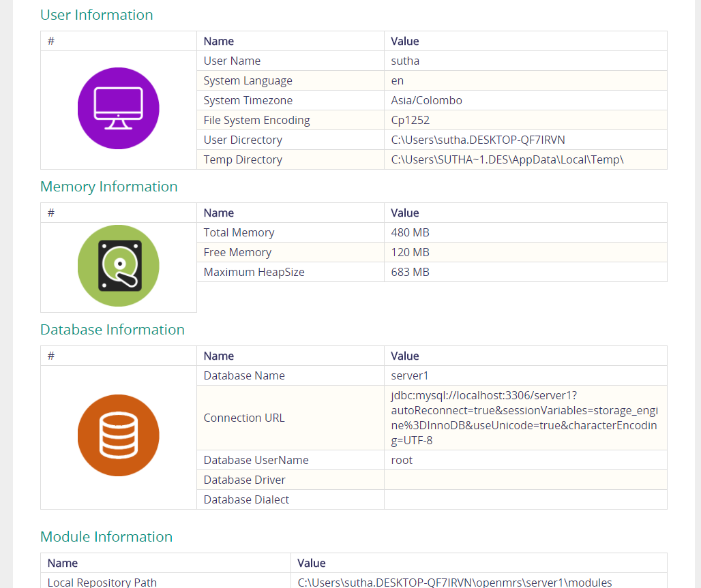The image size is (701, 588).
Task: Click the jdbc:mysql connection URL value
Action: [524, 418]
